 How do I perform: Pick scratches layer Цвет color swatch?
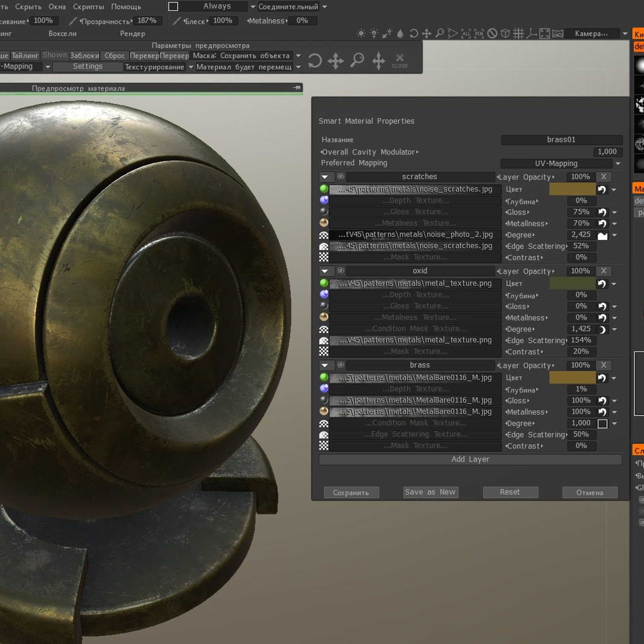coord(572,189)
